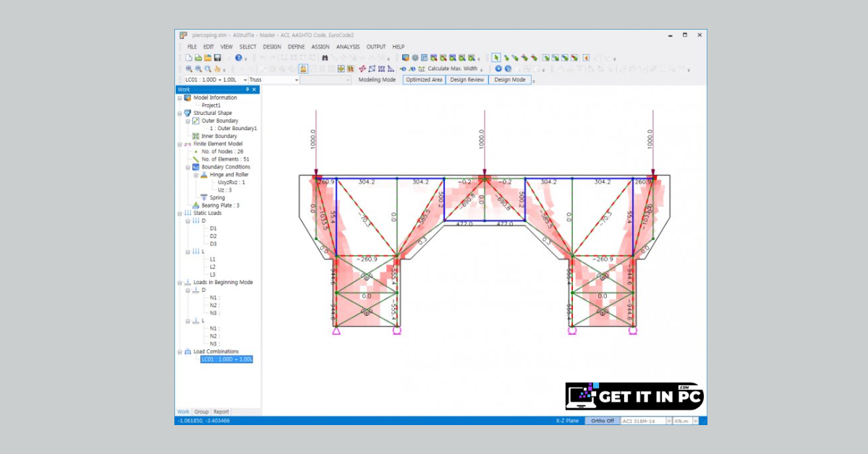Click the binoculars Find icon
Screen dimensions: 868x454
[325, 58]
